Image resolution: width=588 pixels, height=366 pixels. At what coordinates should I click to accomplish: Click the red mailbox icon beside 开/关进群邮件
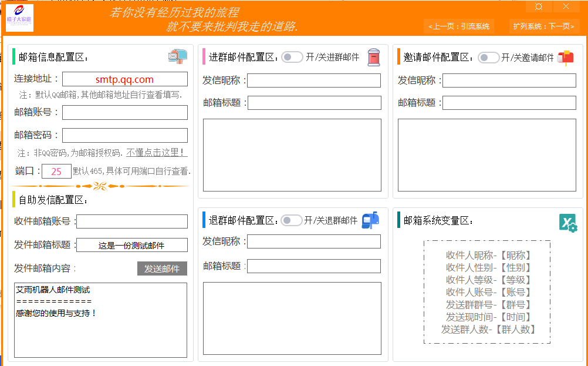374,57
